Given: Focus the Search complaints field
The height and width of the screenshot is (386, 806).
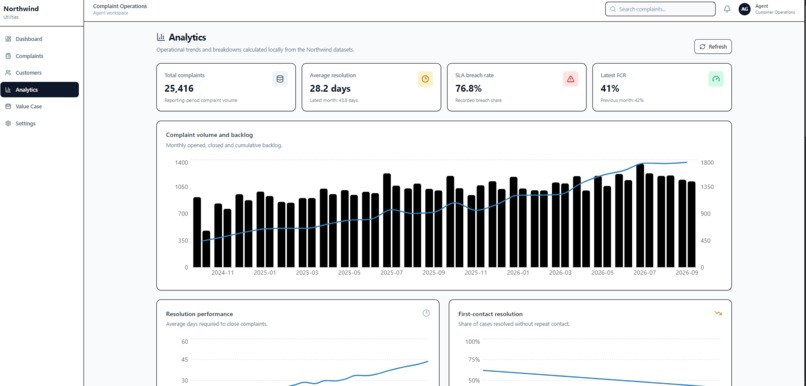Looking at the screenshot, I should pos(660,9).
